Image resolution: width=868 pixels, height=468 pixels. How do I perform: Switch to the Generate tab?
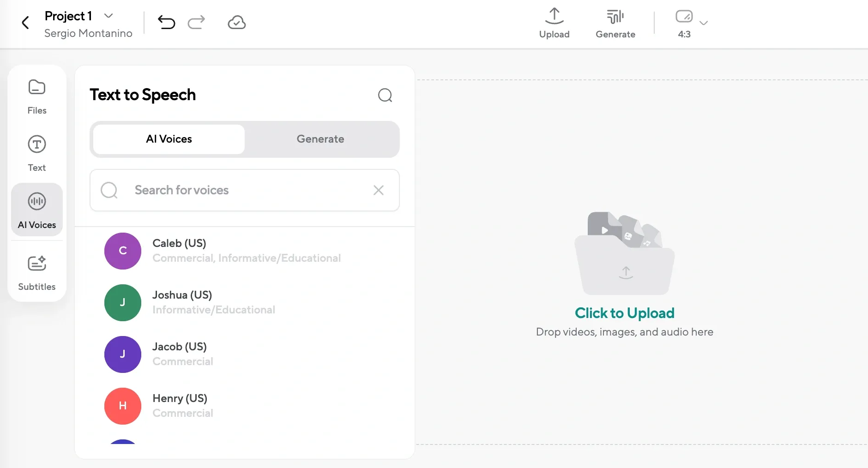pyautogui.click(x=320, y=139)
